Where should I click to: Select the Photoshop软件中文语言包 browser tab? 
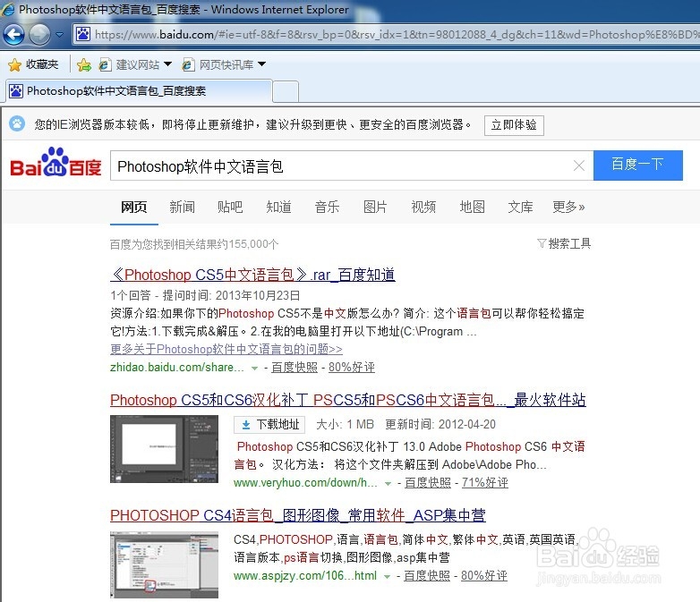[x=139, y=91]
